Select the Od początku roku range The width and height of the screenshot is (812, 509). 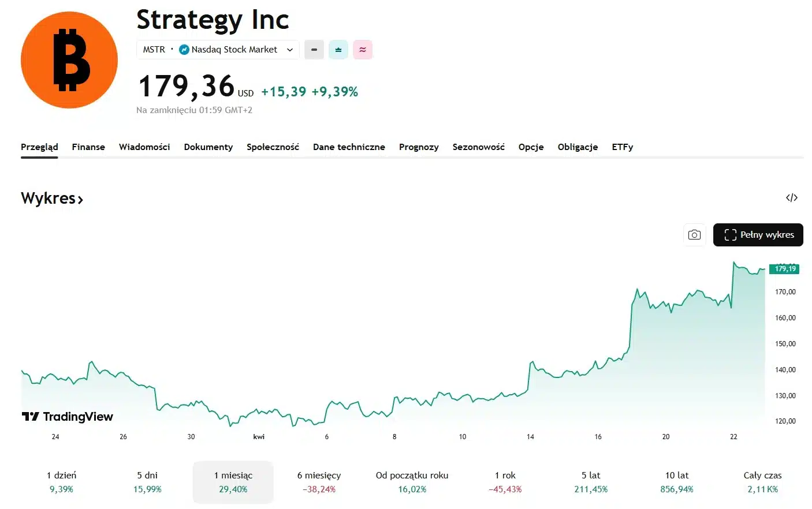point(412,482)
